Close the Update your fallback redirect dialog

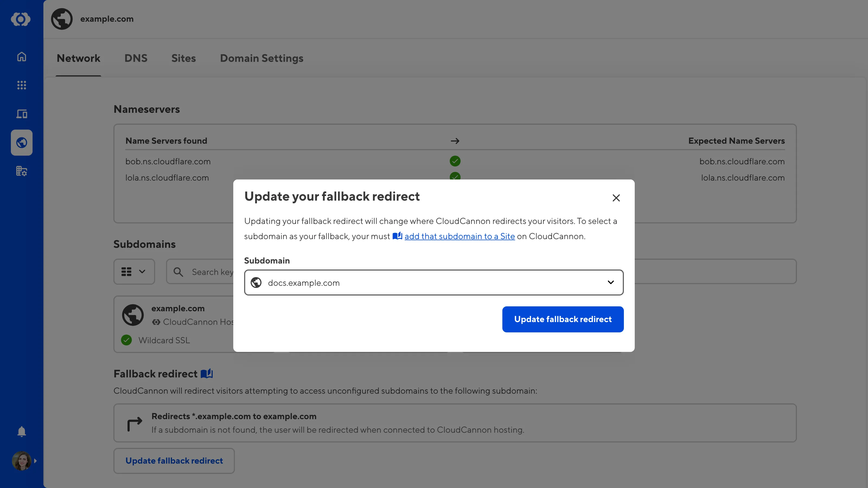click(x=616, y=198)
